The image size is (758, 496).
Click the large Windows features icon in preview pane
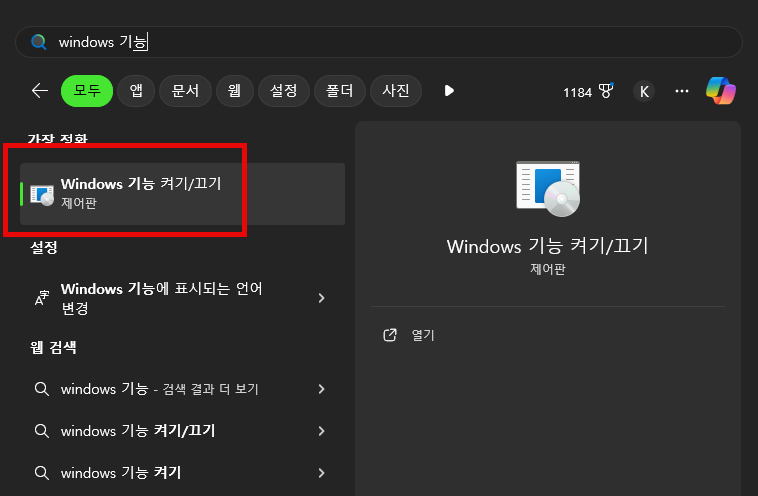(548, 189)
